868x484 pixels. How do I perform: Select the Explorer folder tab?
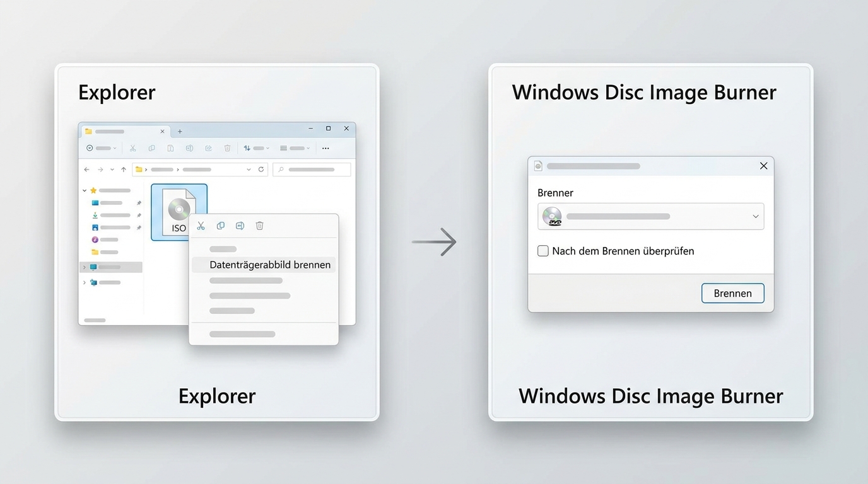(125, 132)
